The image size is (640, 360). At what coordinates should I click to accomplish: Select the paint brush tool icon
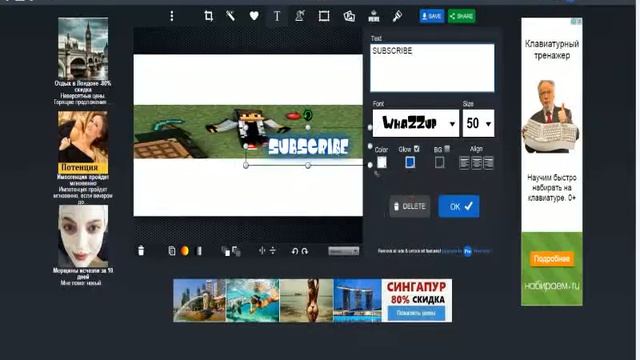tap(397, 16)
